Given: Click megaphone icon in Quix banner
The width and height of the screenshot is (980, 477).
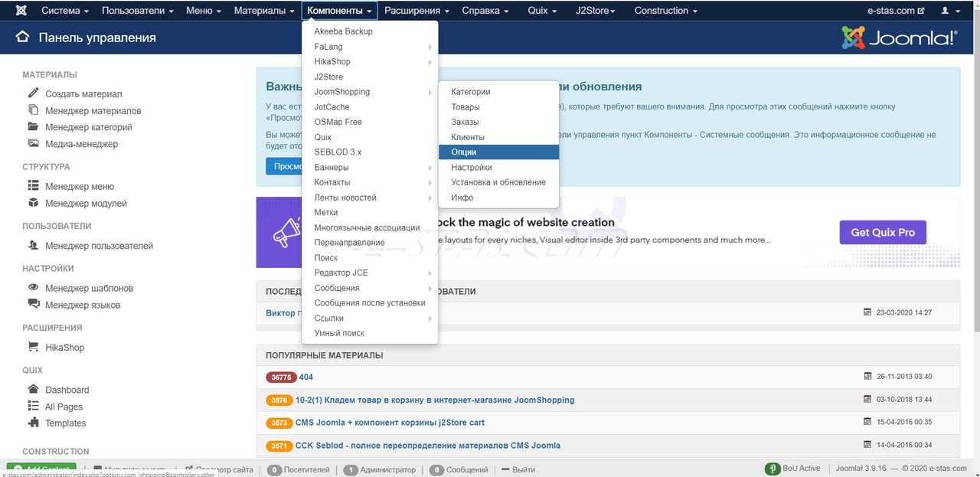Looking at the screenshot, I should (x=287, y=232).
